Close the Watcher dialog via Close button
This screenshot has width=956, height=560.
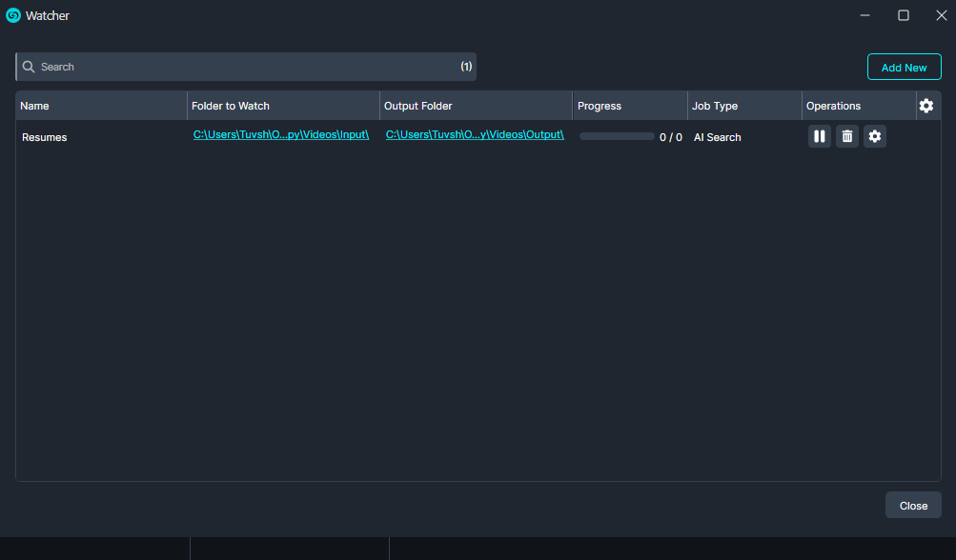click(x=913, y=506)
